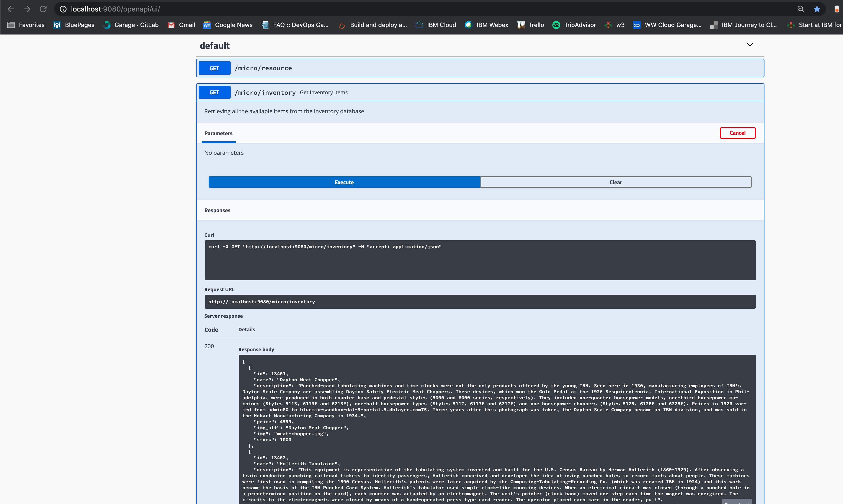The image size is (843, 504).
Task: Open the Gmail bookmark
Action: [181, 25]
